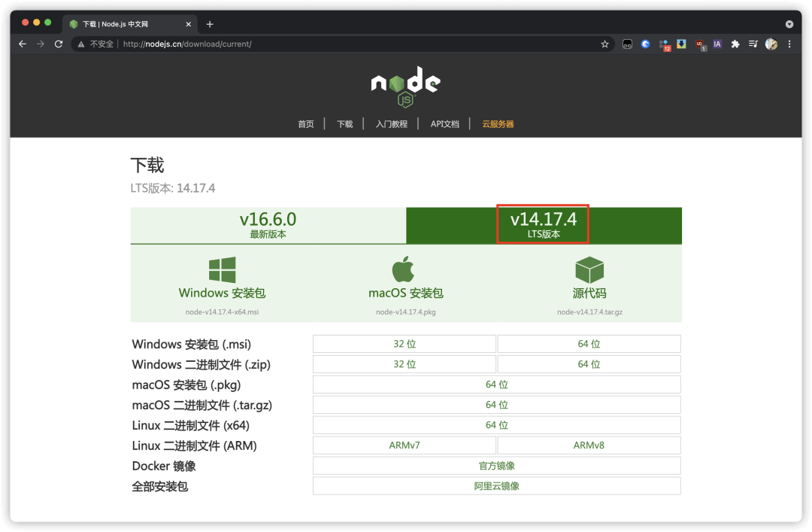Open new tab with plus button

[210, 24]
